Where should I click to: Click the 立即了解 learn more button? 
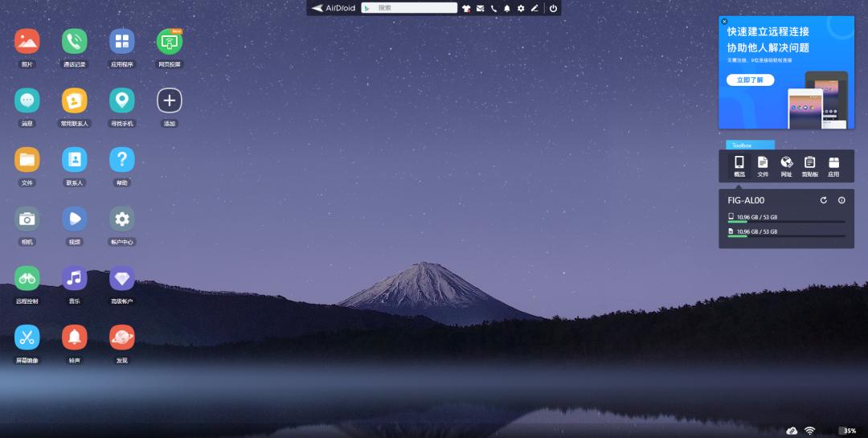pos(750,80)
